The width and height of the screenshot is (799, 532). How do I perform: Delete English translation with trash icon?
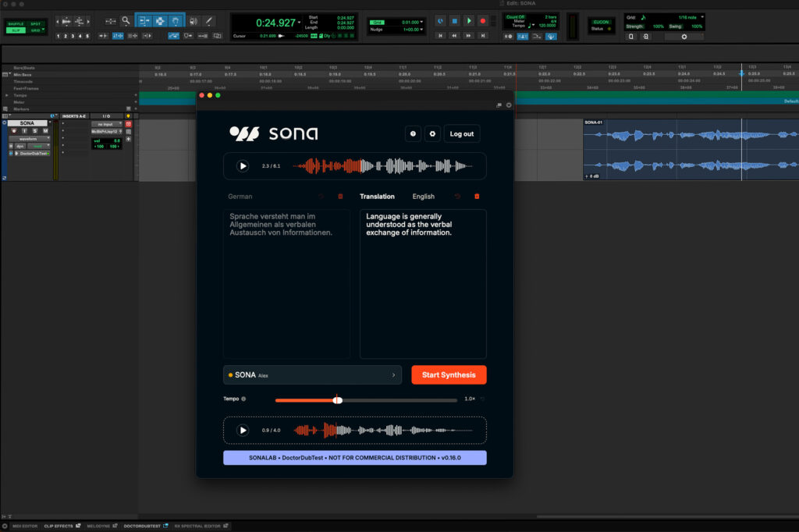477,197
